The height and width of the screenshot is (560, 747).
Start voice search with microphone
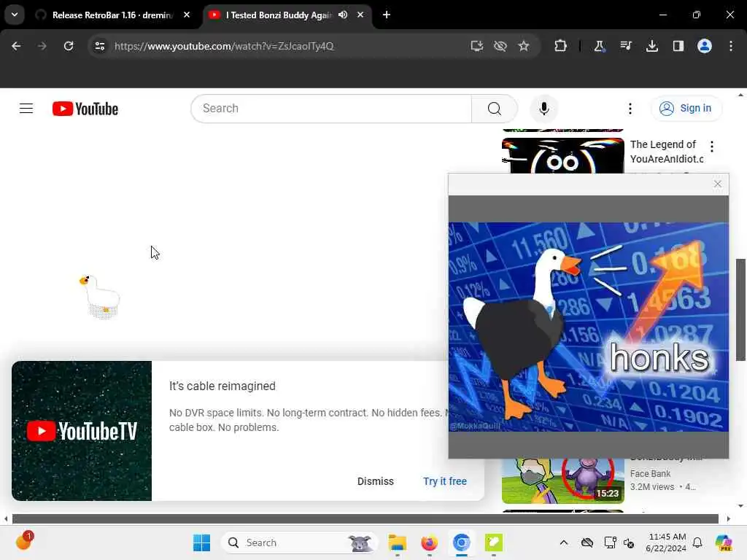[x=543, y=109]
